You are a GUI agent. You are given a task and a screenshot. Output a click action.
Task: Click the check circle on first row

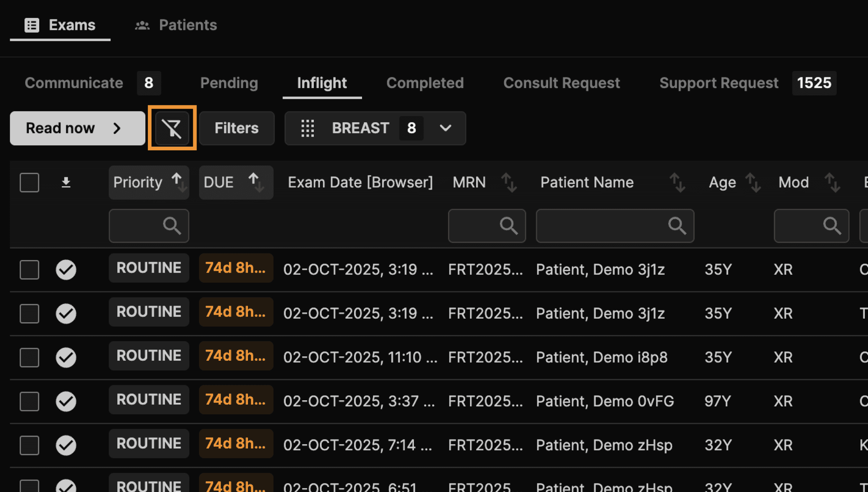coord(66,269)
